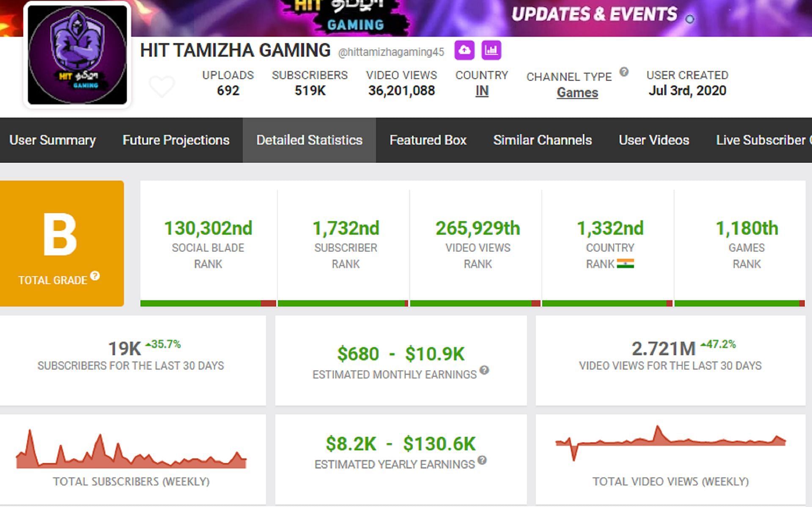
Task: Click the India flag icon
Action: 625,264
